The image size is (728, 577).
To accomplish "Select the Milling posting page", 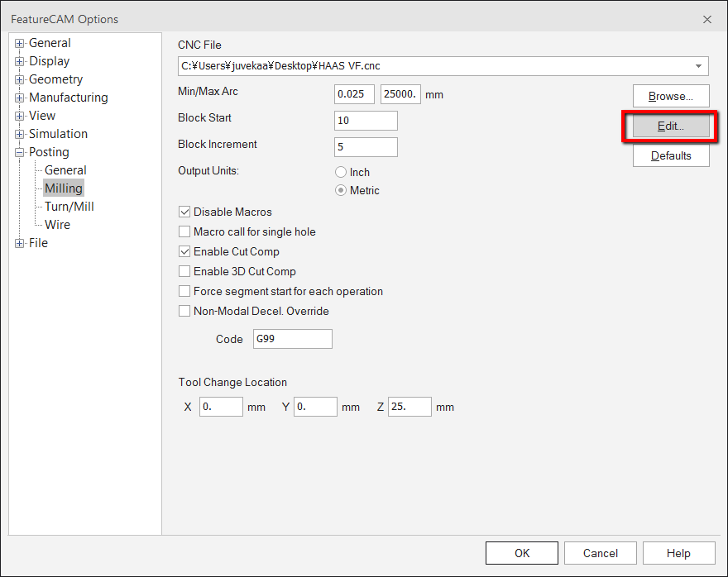I will click(63, 188).
